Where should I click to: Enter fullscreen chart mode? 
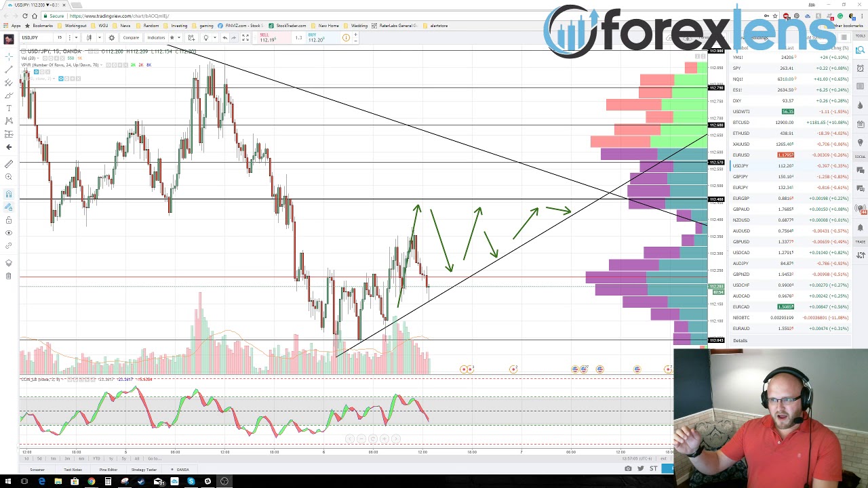pos(245,37)
